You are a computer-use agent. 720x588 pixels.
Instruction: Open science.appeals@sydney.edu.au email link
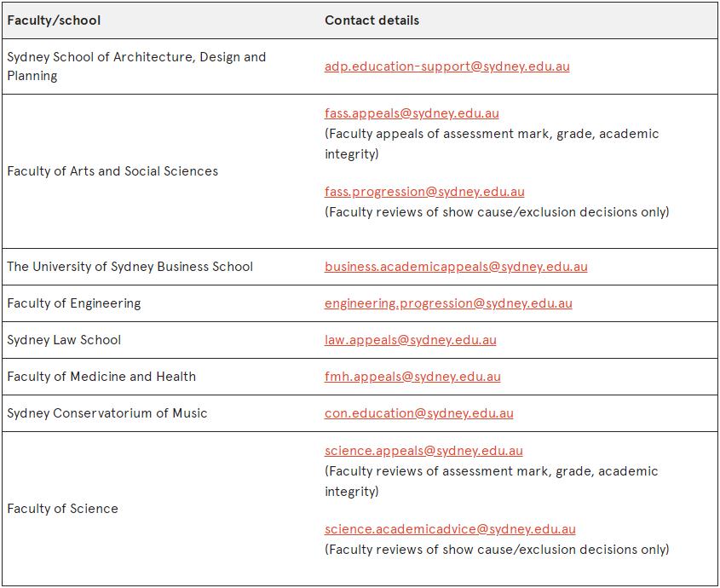tap(423, 451)
